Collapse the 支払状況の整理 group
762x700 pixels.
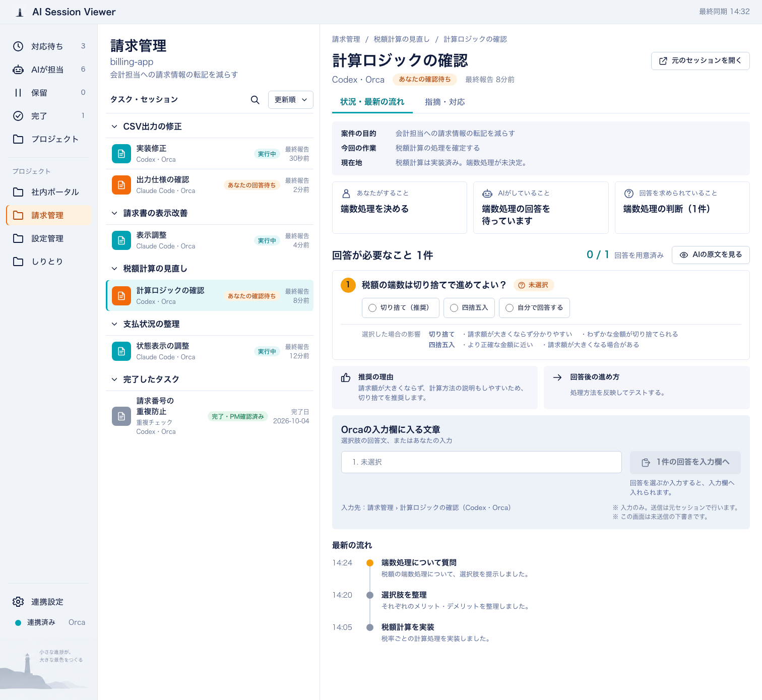point(114,324)
